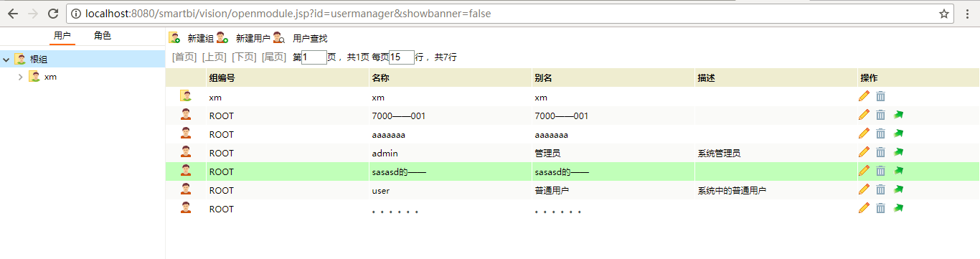Screen dimensions: 980x259
Task: Click green arrow icon for sasasd的—— row
Action: click(x=899, y=171)
